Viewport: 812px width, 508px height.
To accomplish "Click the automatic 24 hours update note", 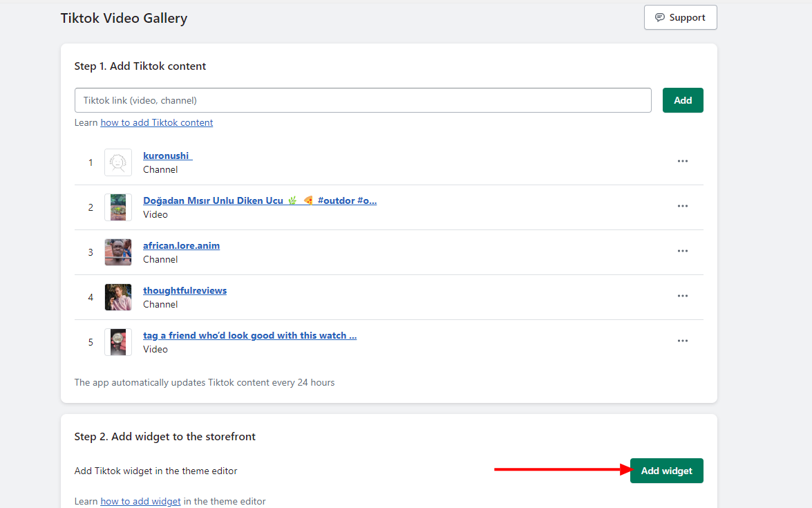I will 205,383.
